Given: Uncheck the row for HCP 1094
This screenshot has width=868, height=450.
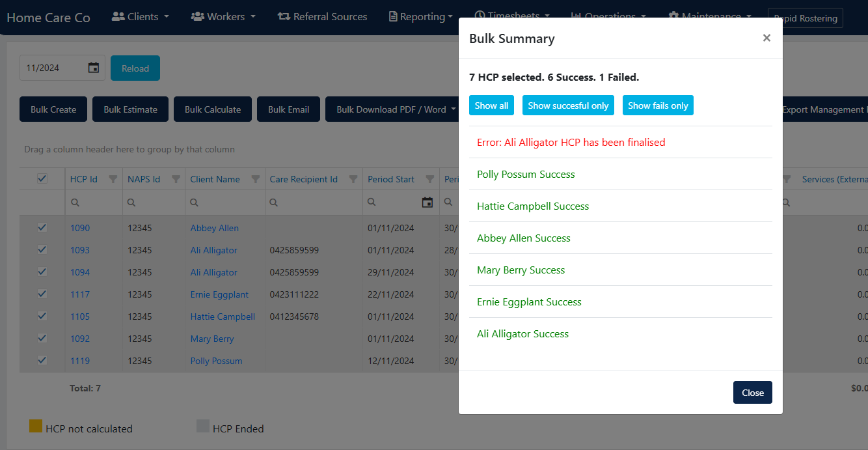Looking at the screenshot, I should pos(42,272).
